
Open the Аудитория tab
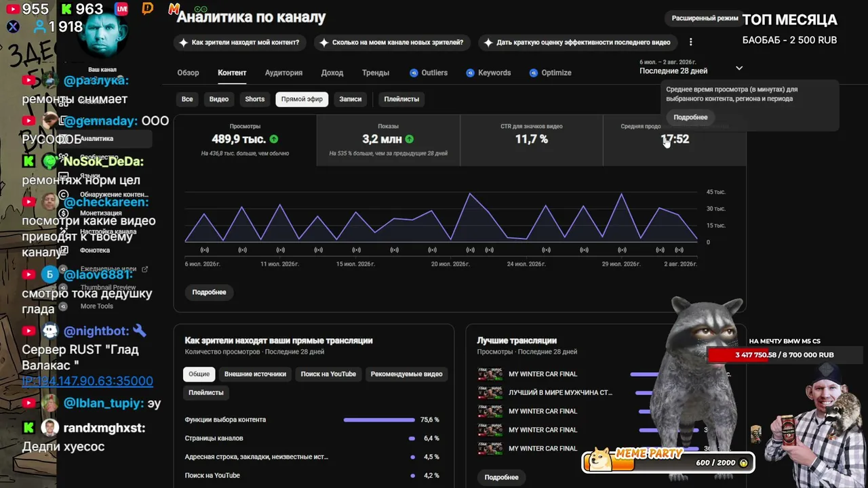(x=283, y=73)
